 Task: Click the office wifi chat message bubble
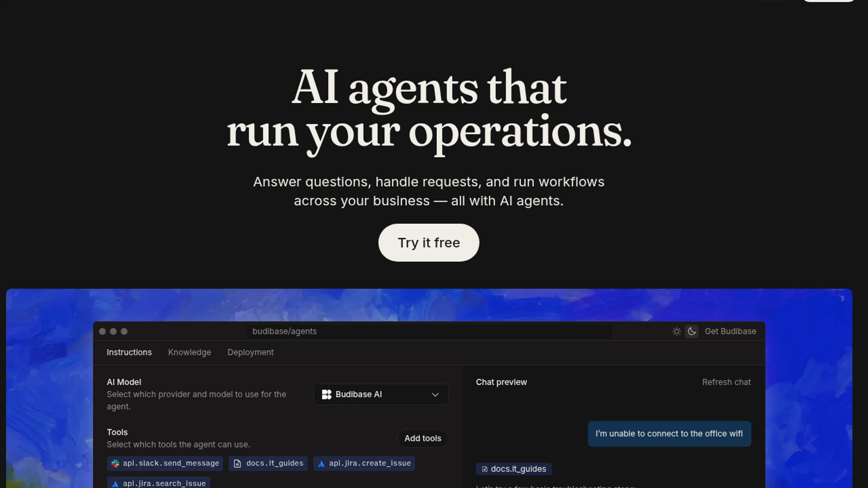[669, 434]
